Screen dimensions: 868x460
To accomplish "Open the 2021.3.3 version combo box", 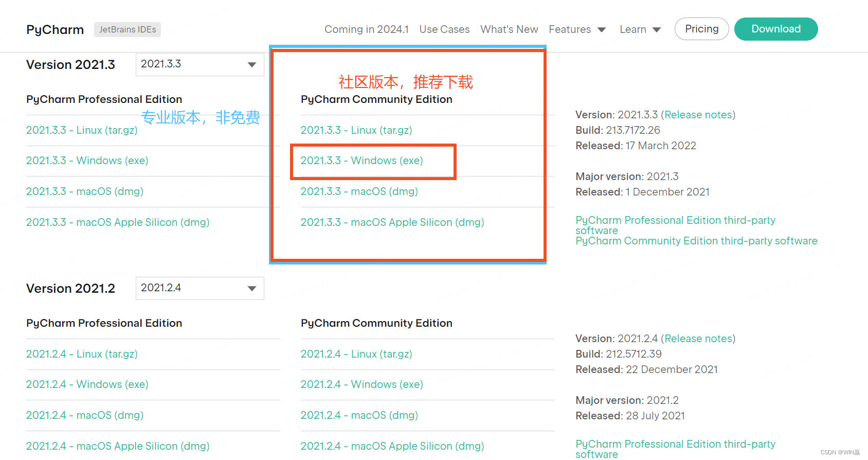I will click(200, 64).
